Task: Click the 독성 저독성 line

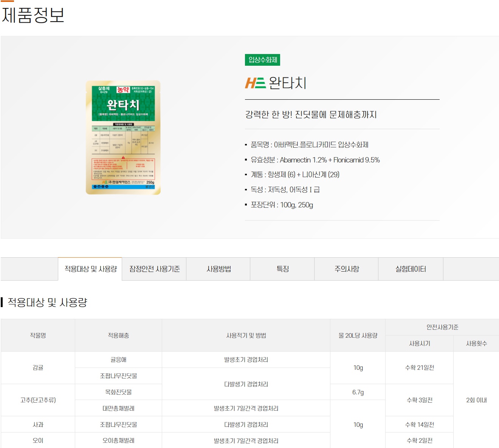Action: (x=285, y=190)
